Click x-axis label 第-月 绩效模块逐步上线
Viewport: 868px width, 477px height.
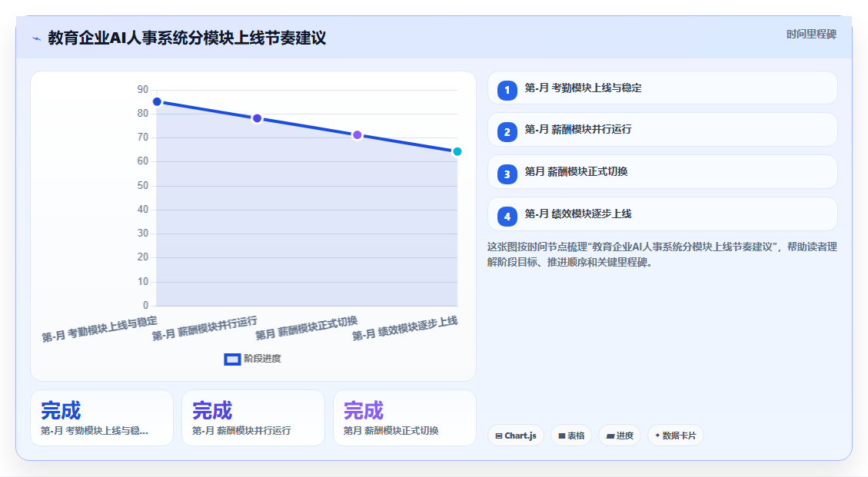click(x=405, y=329)
